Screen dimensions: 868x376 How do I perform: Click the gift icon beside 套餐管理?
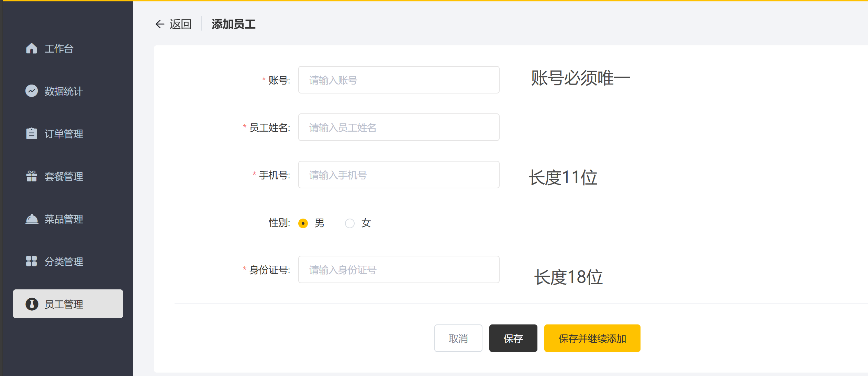[31, 176]
